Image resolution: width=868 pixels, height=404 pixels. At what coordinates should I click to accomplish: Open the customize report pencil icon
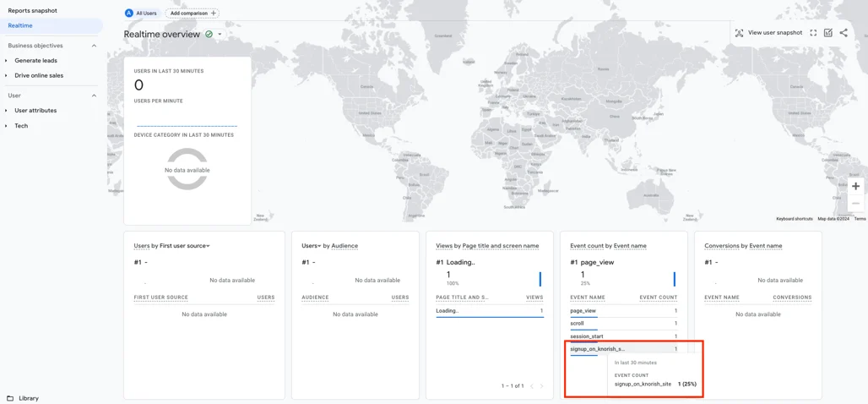point(828,33)
